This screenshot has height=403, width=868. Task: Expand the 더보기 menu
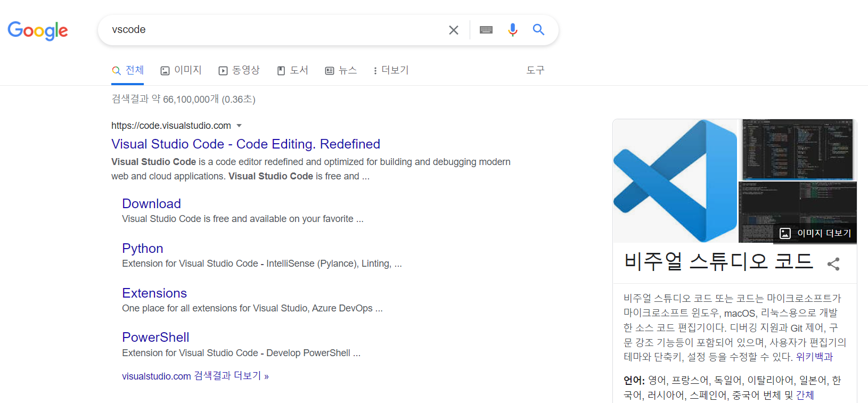(391, 70)
